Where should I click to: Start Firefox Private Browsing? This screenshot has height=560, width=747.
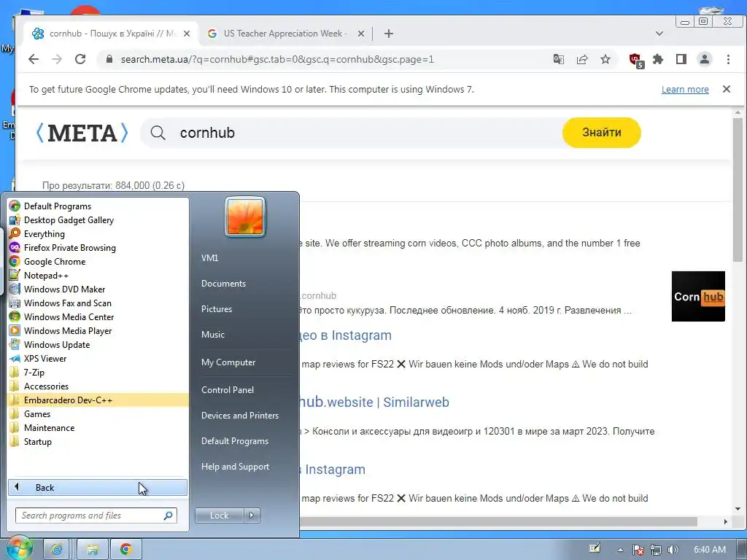98,248
